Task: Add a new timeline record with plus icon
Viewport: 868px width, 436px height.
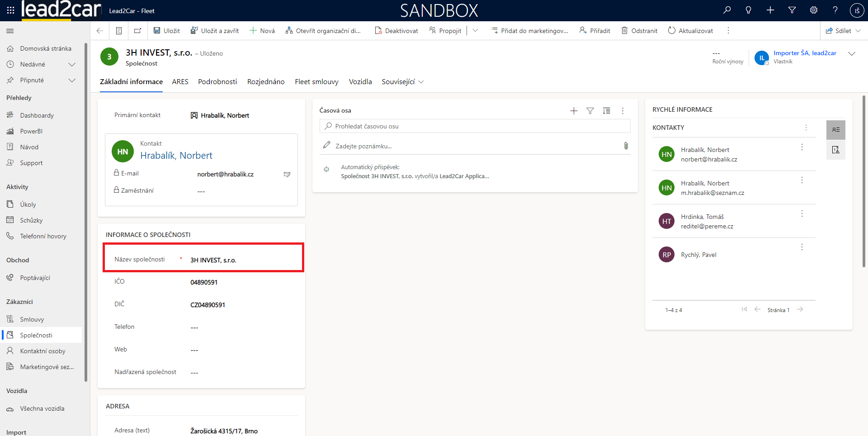Action: point(574,111)
